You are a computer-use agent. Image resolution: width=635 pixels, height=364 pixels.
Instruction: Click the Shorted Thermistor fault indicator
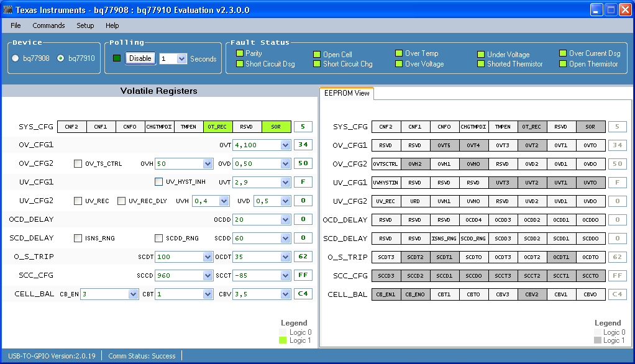coord(481,63)
